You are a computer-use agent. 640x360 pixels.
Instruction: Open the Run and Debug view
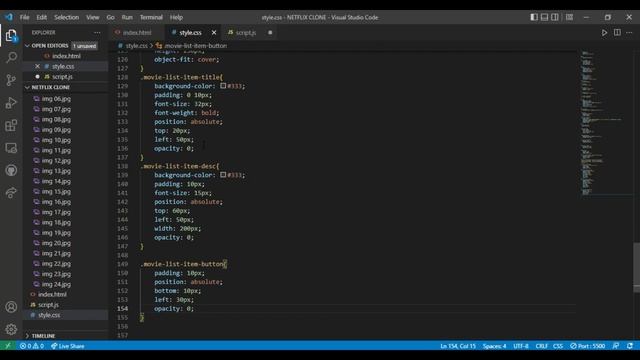[11, 103]
